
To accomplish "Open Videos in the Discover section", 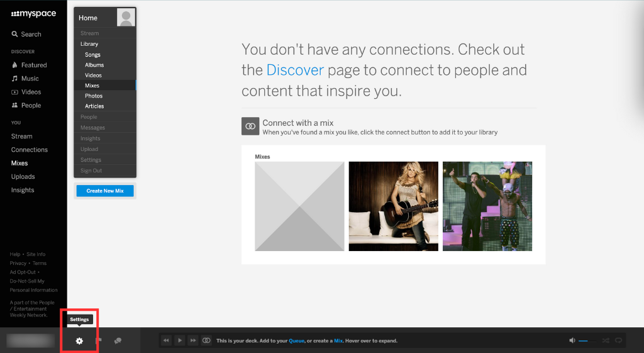I will (26, 92).
